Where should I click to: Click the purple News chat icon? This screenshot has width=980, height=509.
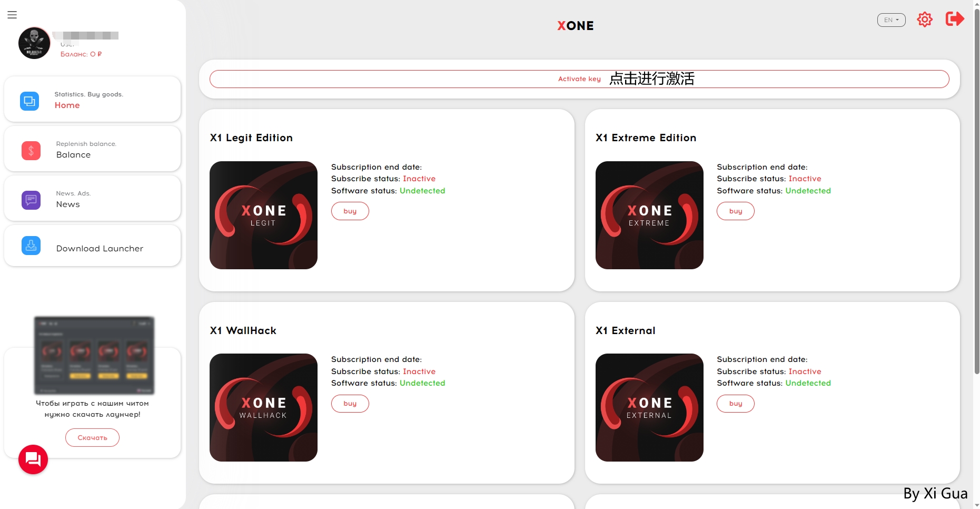[31, 200]
